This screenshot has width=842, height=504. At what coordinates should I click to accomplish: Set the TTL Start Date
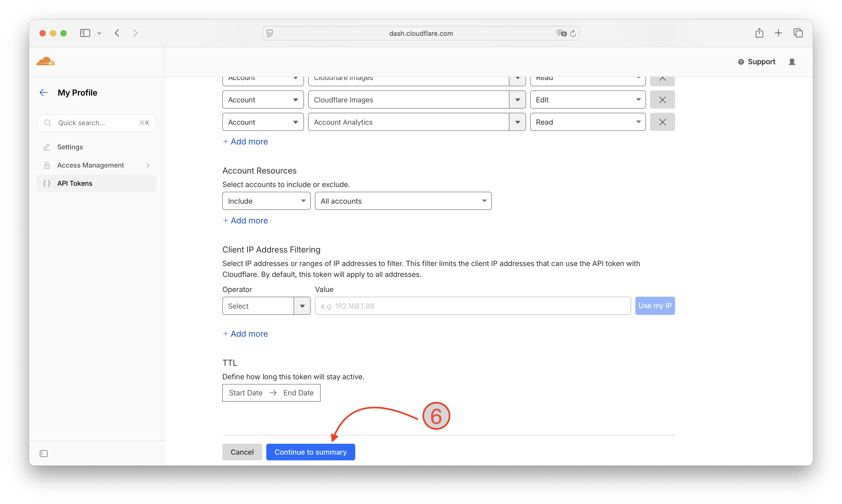[x=245, y=393]
